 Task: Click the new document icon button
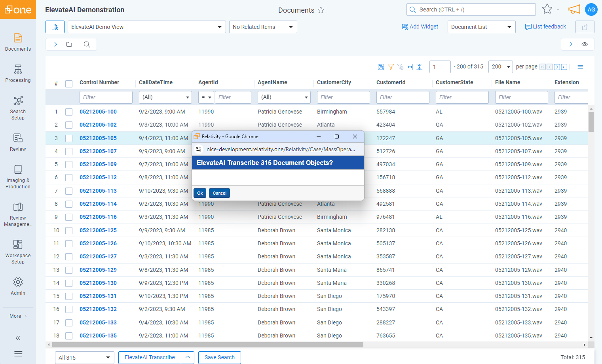click(x=55, y=27)
